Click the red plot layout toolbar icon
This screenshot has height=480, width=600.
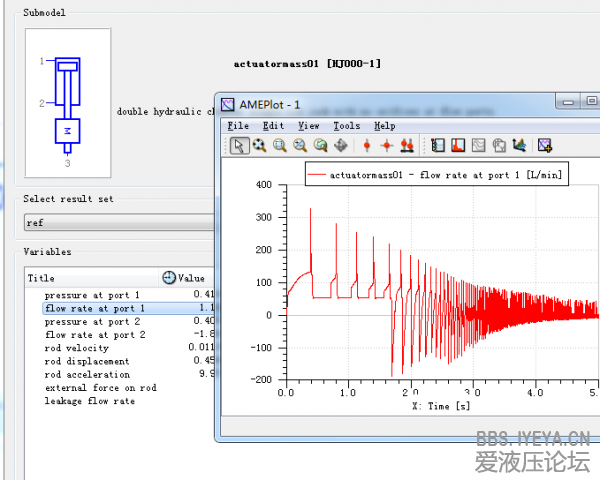(x=458, y=146)
